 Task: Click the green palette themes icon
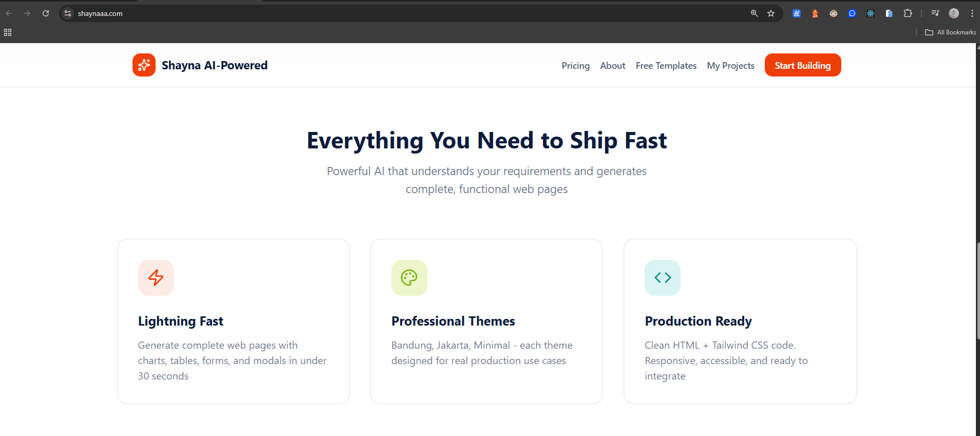409,278
